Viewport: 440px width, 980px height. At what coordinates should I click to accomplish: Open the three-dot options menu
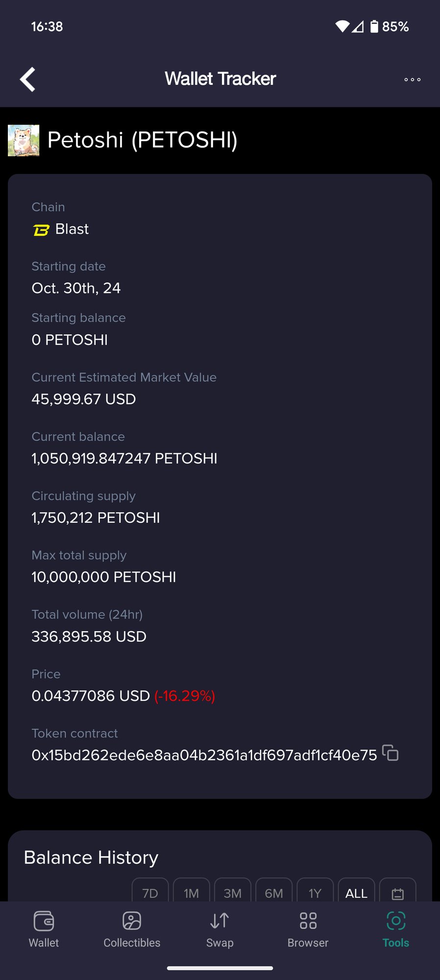pyautogui.click(x=412, y=79)
